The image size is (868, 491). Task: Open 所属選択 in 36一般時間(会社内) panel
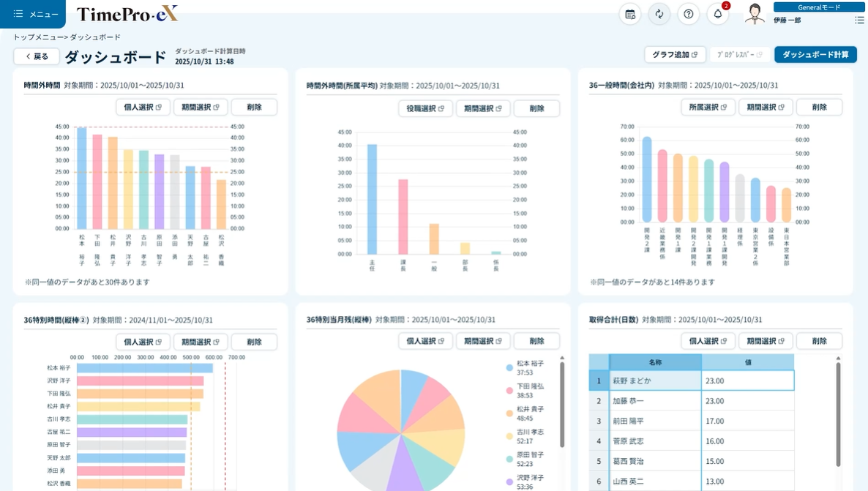pyautogui.click(x=708, y=108)
